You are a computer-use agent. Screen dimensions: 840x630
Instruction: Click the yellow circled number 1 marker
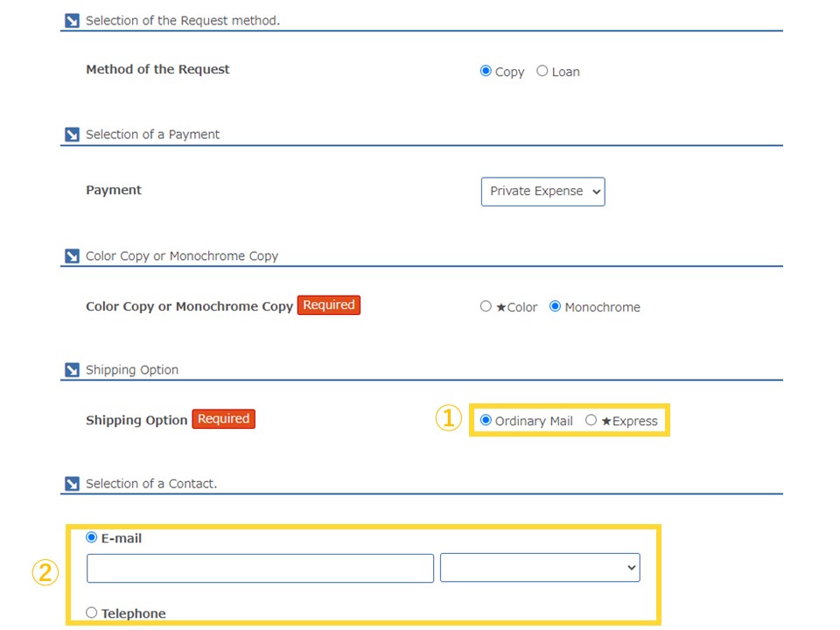pos(448,418)
